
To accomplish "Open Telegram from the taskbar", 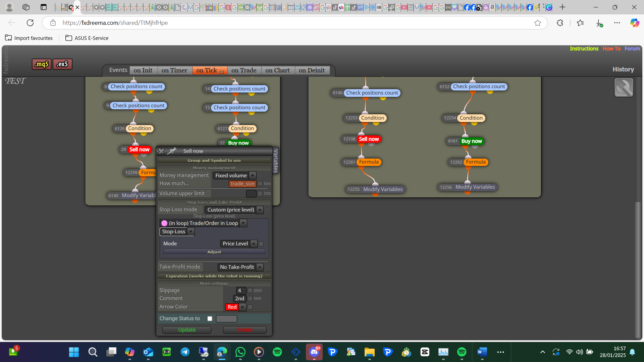I will 185,352.
